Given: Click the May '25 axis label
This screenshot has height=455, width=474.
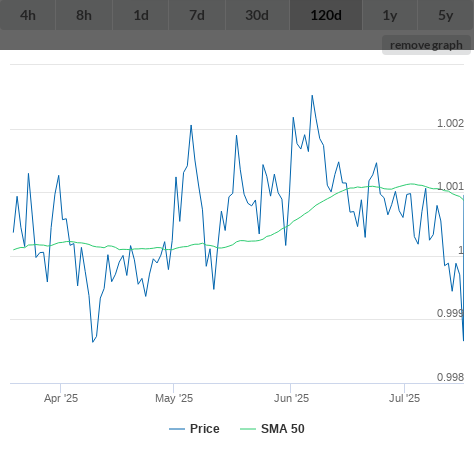Looking at the screenshot, I should pos(174,398).
